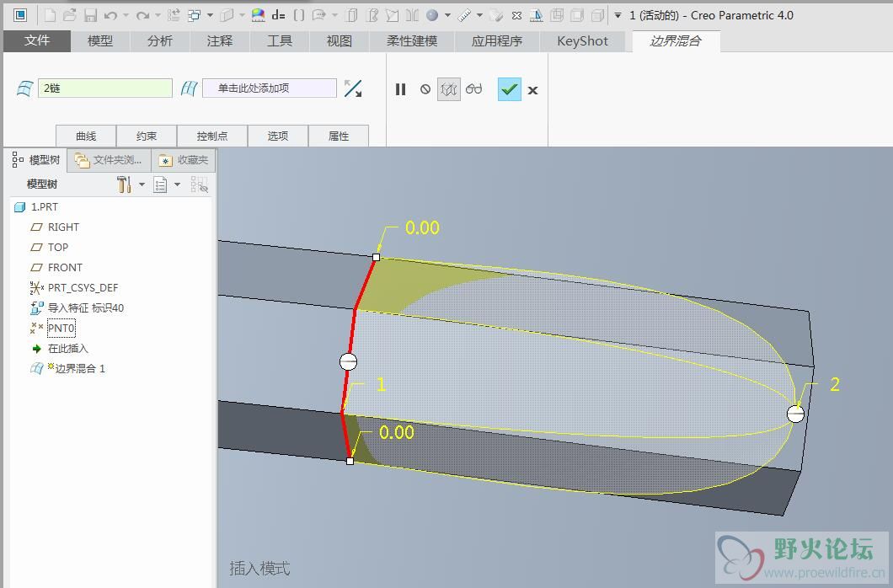Click the New file icon
Screen dimensions: 893x588
(50, 15)
